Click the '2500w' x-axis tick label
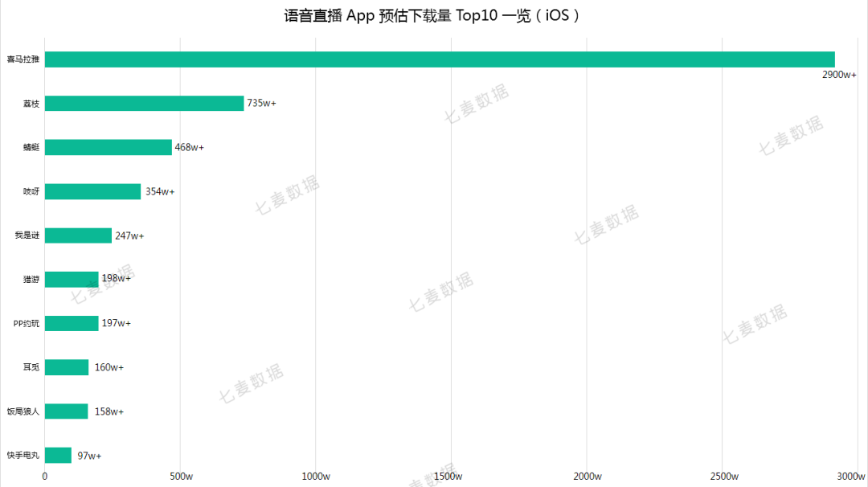 tap(724, 477)
